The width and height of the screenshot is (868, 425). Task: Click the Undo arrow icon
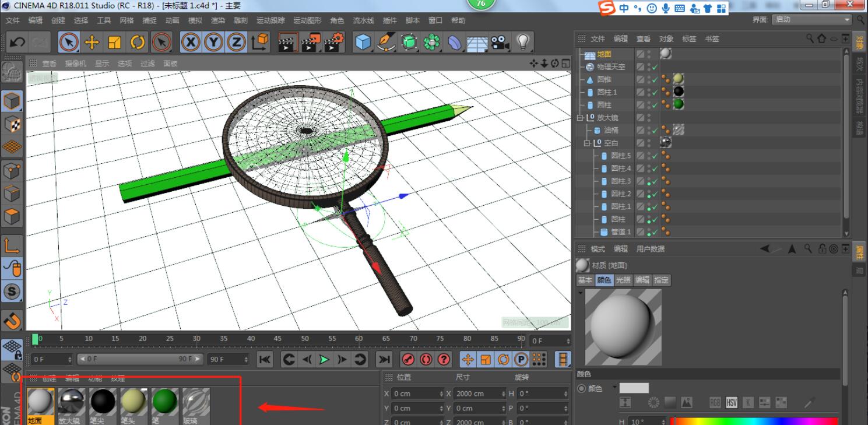point(17,42)
